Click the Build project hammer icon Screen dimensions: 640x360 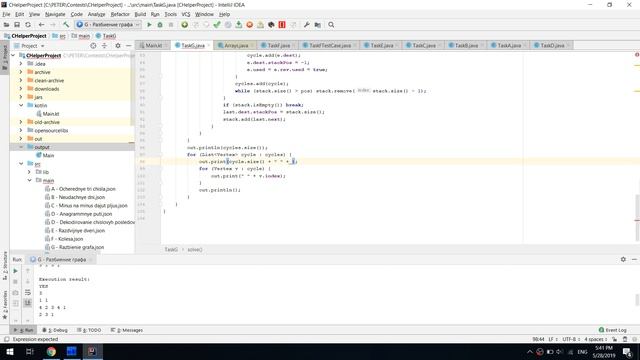[x=66, y=25]
